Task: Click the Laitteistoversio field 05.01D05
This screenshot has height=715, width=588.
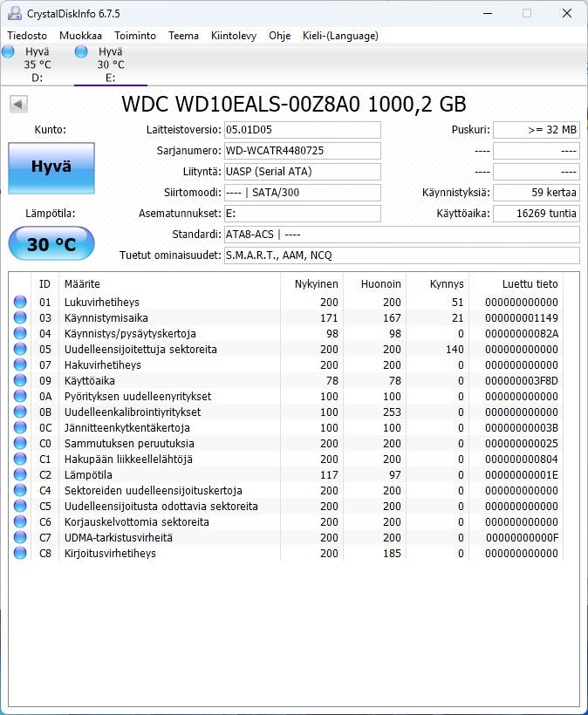Action: coord(303,130)
